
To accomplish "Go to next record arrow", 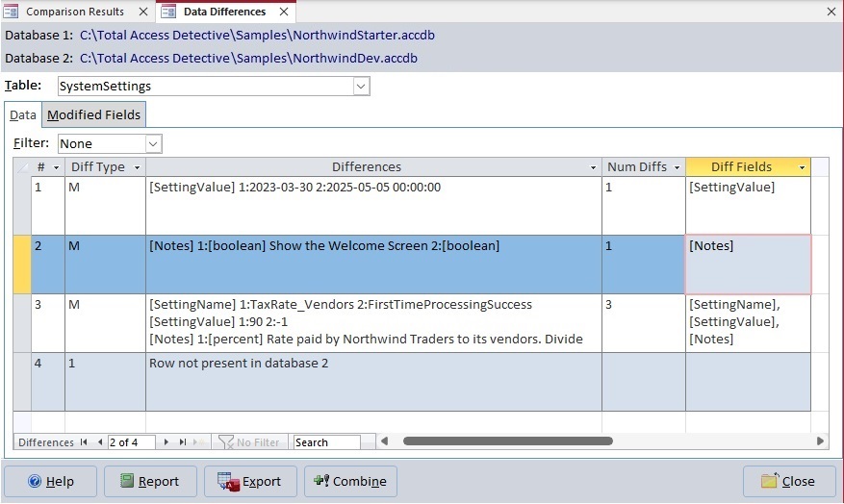I will (166, 442).
